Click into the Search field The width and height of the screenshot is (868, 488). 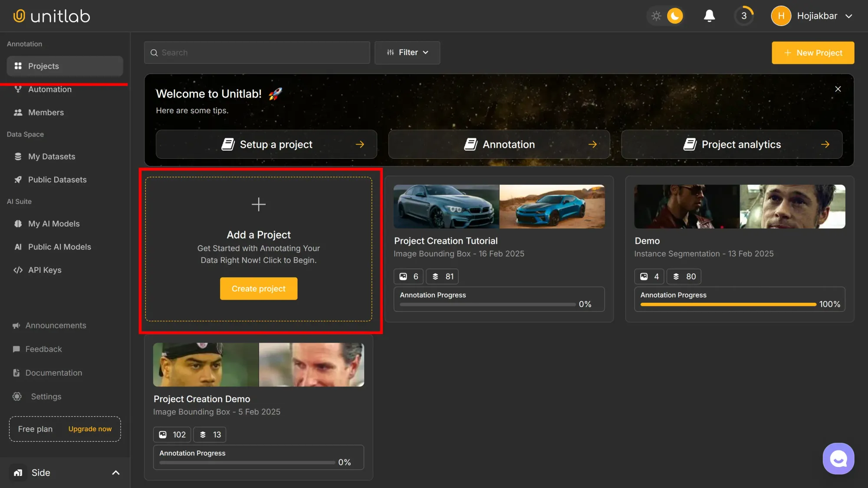click(x=257, y=52)
